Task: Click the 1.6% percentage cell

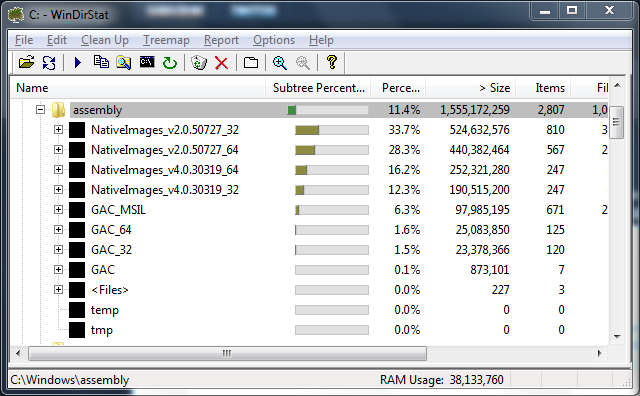Action: 407,230
